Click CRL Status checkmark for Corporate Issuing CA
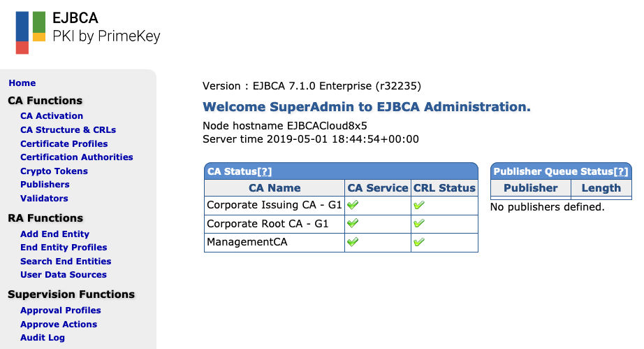The width and height of the screenshot is (644, 349). pyautogui.click(x=418, y=206)
